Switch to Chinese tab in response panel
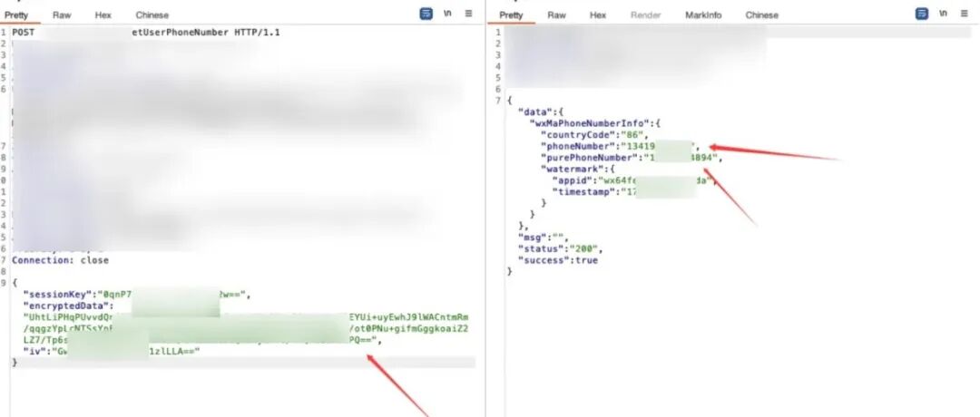 (x=762, y=15)
